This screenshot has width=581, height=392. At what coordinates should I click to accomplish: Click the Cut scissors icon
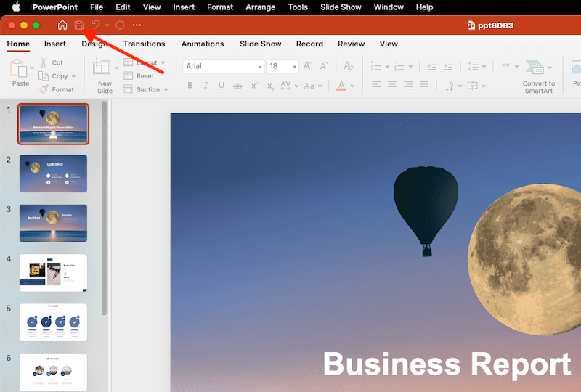pyautogui.click(x=44, y=63)
